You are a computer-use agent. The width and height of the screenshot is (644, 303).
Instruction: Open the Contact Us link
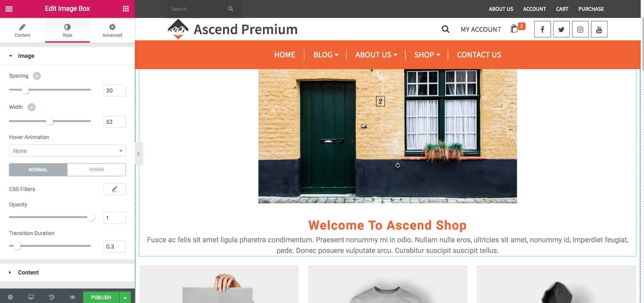pyautogui.click(x=479, y=55)
